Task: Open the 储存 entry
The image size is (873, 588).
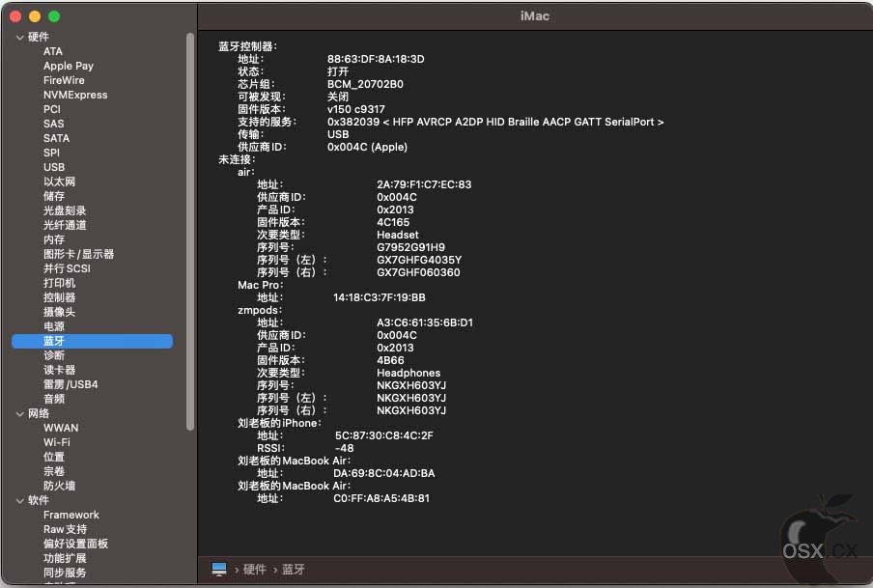Action: pos(54,196)
